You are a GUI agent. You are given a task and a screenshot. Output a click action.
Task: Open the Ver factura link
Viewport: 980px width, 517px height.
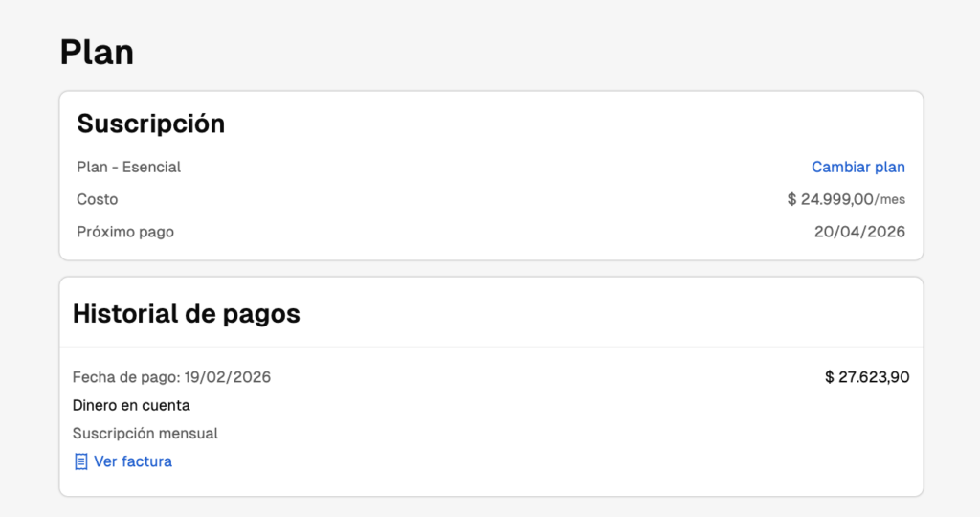(132, 461)
